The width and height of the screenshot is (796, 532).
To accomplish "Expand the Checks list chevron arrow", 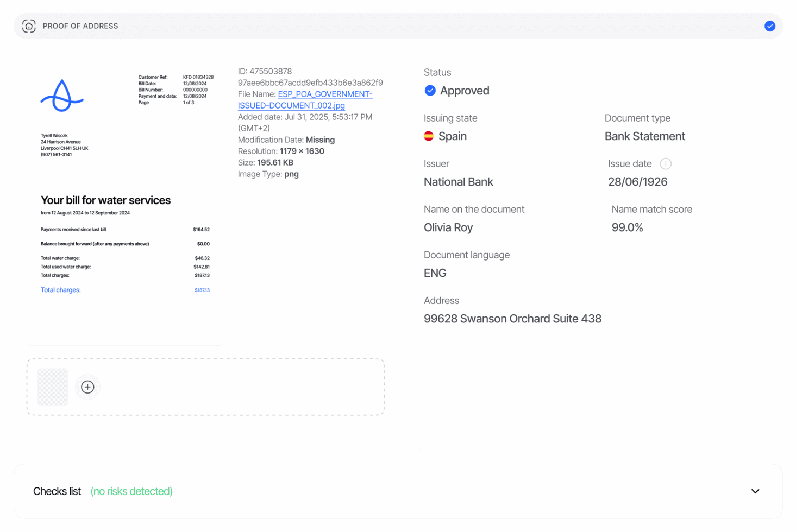I will coord(755,491).
